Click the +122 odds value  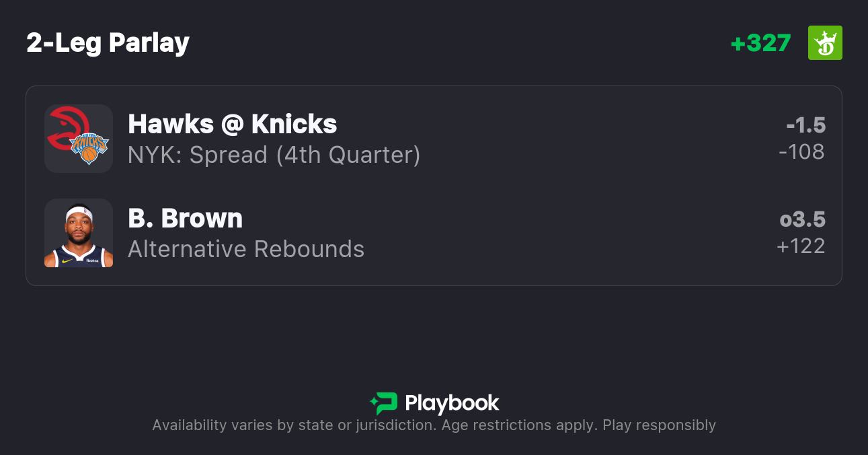(x=801, y=246)
